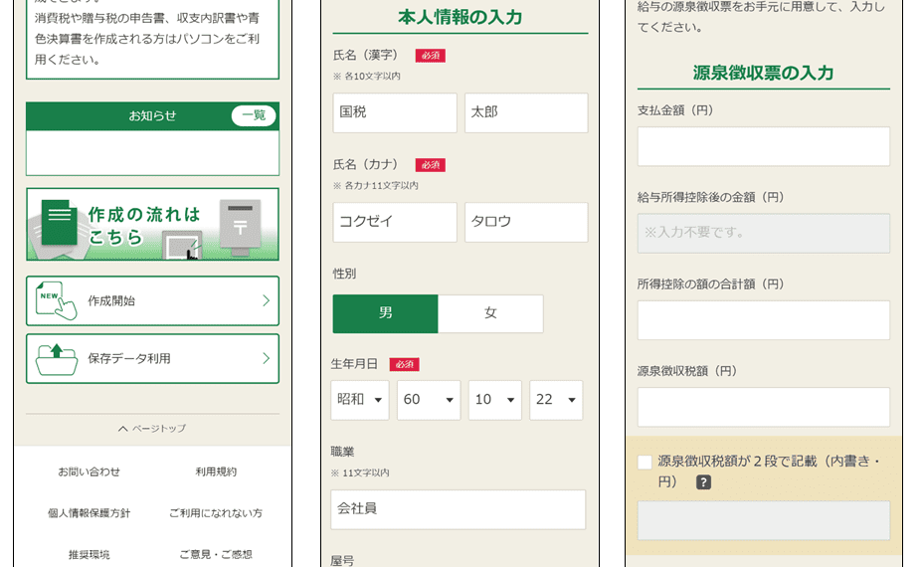The image size is (924, 567).
Task: Click the disabled 内書き amount field below checkbox
Action: [x=764, y=520]
